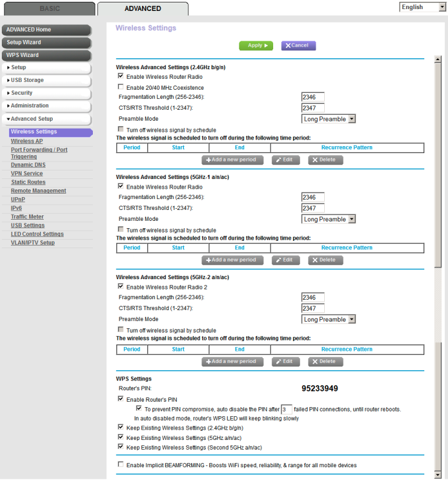The height and width of the screenshot is (480, 448).
Task: Toggle Keep Existing Wireless Settings (5GHz a/n/ac)
Action: tap(121, 437)
